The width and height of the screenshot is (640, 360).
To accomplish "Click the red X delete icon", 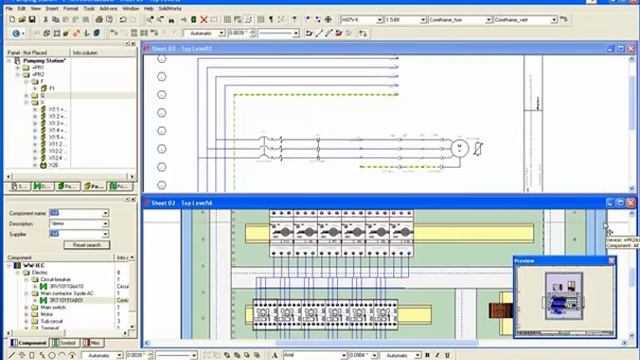I will click(204, 20).
